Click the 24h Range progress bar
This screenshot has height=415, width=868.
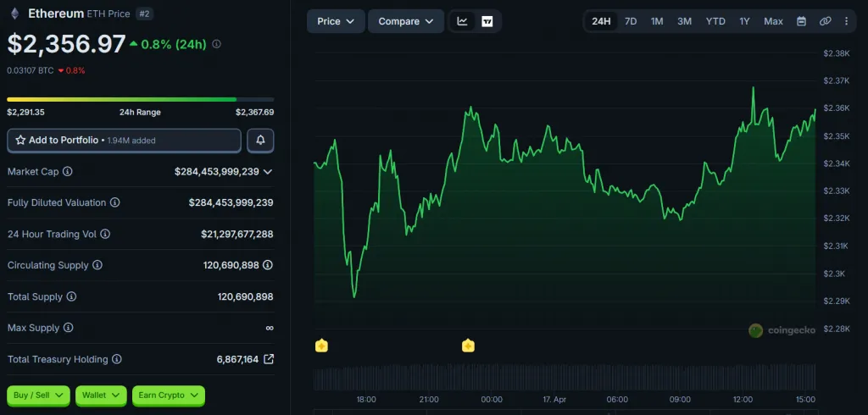point(140,100)
